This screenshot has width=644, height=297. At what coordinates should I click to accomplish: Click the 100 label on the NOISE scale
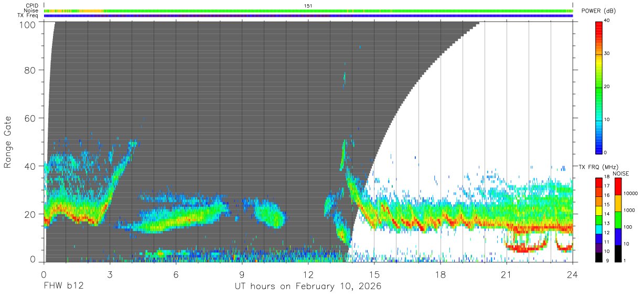pos(627,227)
